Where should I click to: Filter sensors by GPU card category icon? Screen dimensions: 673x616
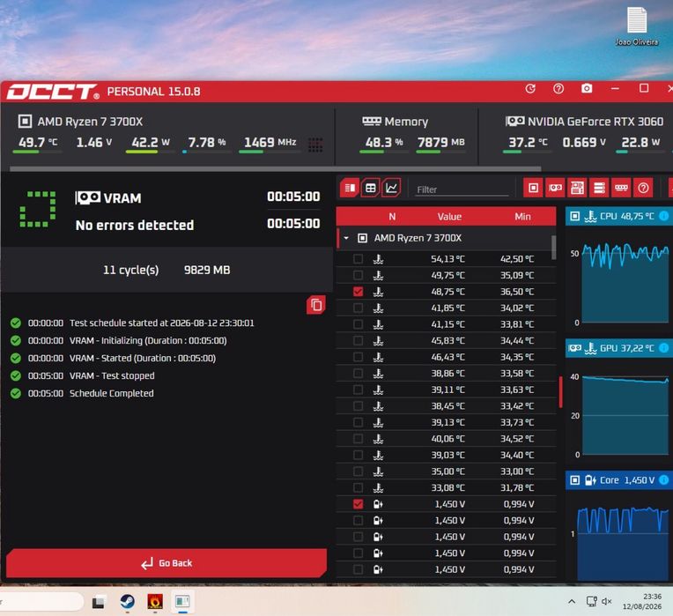point(555,188)
